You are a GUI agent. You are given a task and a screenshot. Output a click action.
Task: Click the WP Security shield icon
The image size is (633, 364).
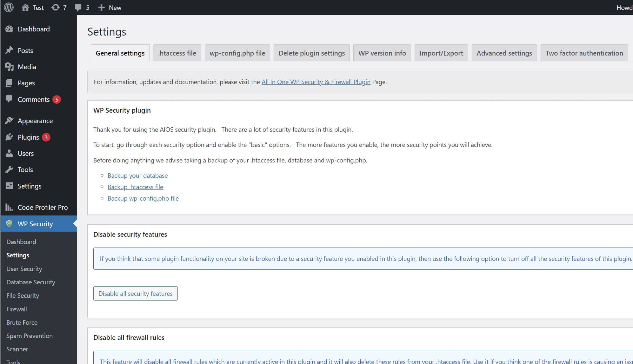(x=9, y=224)
